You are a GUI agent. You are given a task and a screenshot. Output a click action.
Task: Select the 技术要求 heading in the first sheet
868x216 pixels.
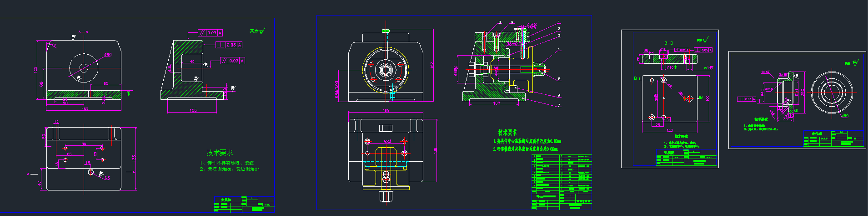(x=220, y=153)
